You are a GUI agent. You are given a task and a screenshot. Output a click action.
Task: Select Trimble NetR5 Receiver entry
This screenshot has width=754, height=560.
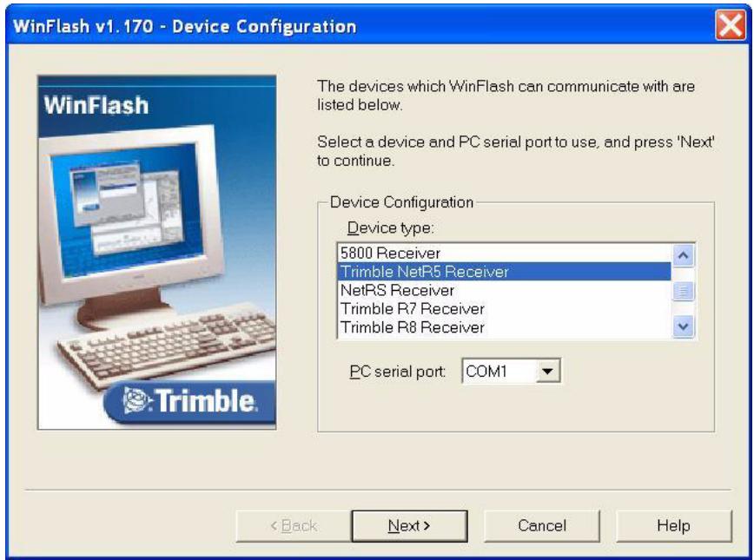tap(504, 272)
